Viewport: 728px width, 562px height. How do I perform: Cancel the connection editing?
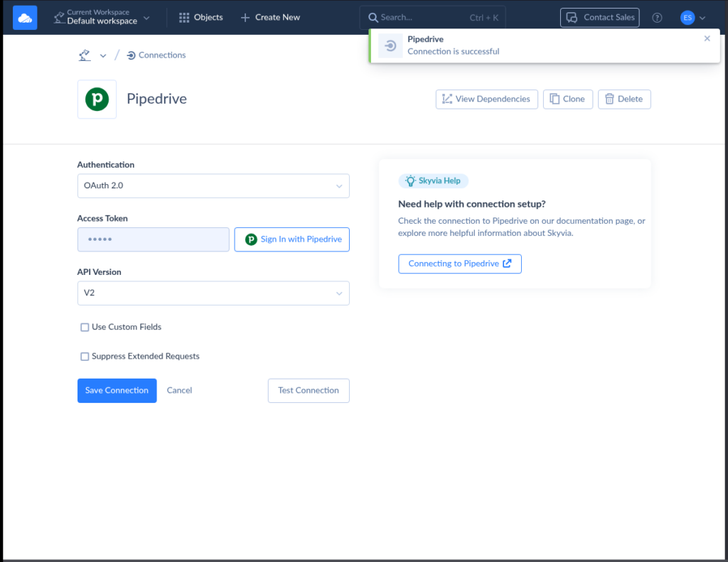pyautogui.click(x=179, y=391)
